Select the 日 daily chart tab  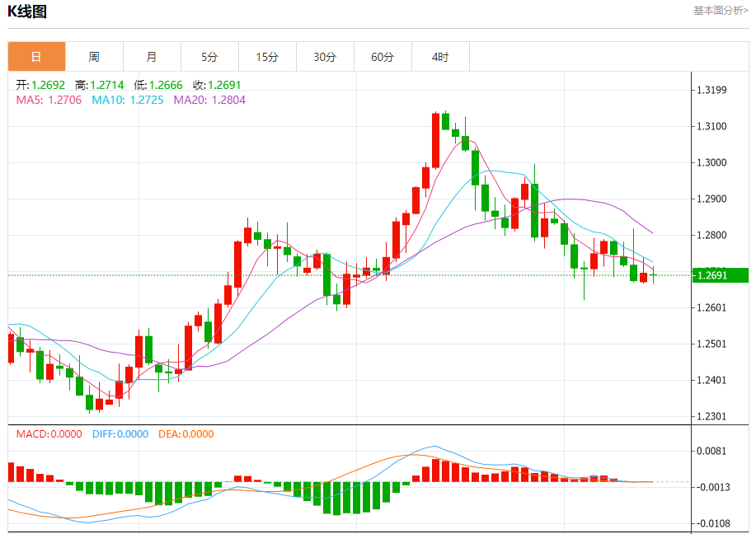36,57
